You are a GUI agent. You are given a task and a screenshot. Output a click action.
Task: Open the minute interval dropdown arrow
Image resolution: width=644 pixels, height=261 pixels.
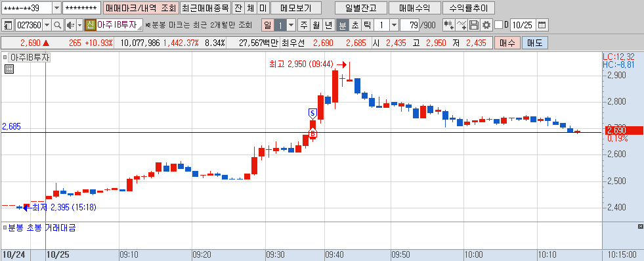point(394,25)
